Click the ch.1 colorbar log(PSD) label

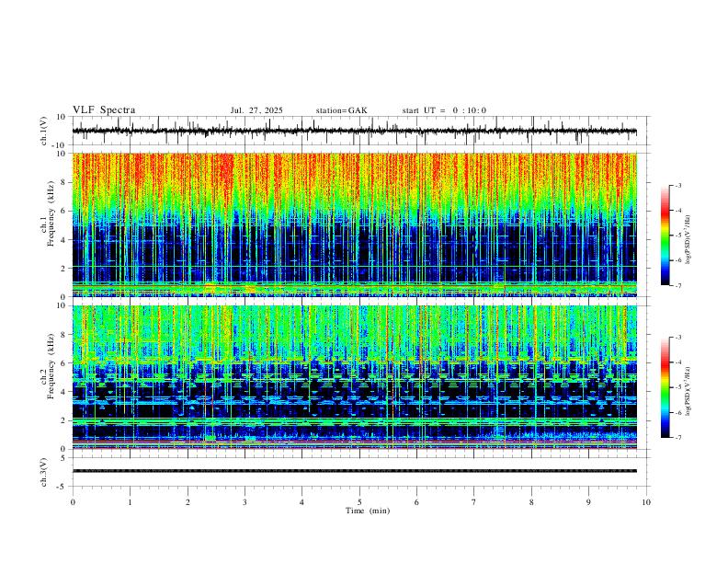click(x=688, y=240)
